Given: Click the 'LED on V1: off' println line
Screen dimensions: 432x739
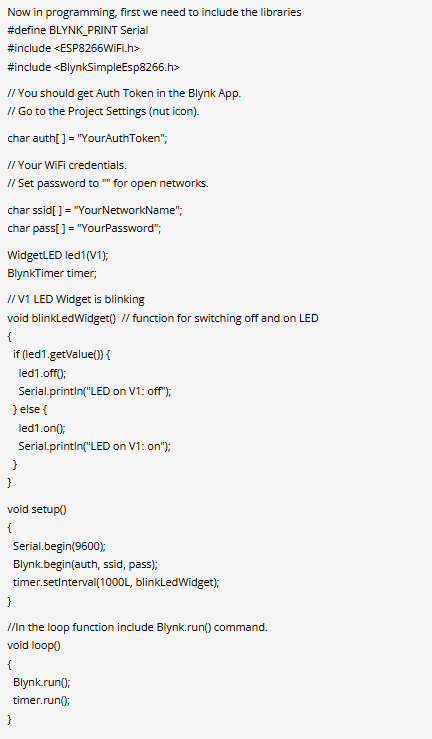Looking at the screenshot, I should [95, 391].
